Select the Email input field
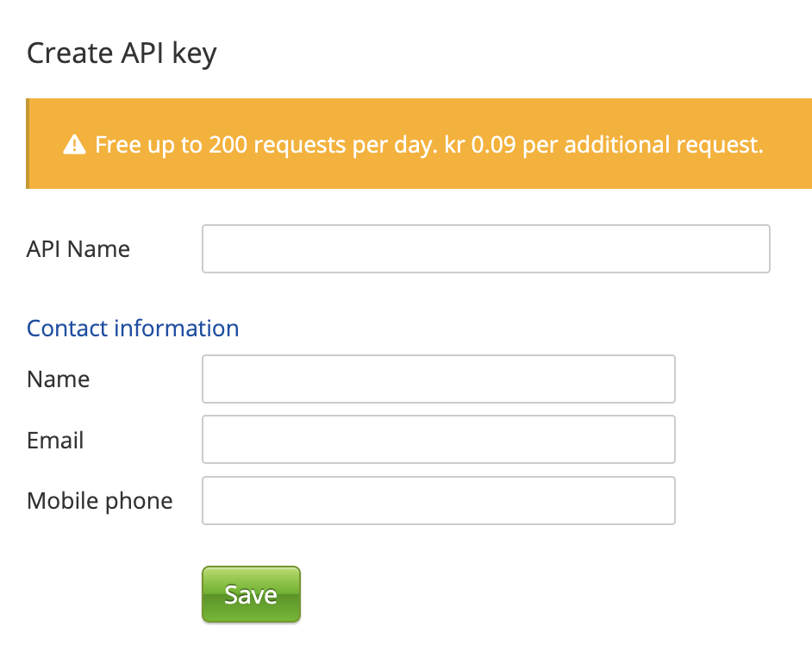This screenshot has width=812, height=645. pyautogui.click(x=438, y=440)
